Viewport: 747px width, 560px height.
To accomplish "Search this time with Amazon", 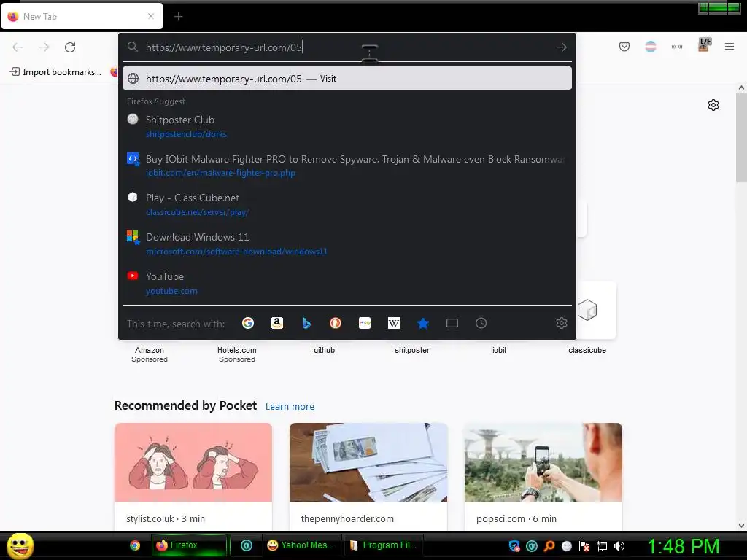I will click(x=276, y=323).
